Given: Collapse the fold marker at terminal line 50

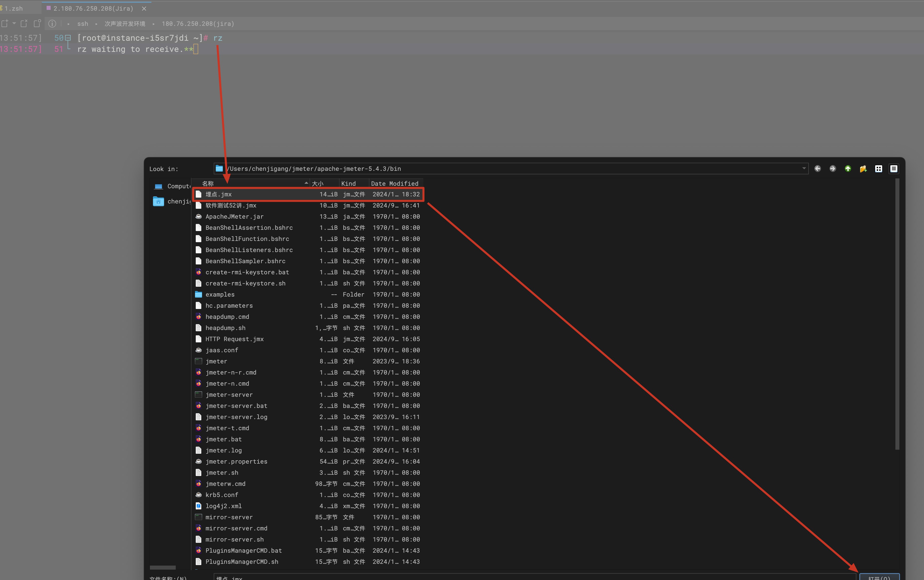Looking at the screenshot, I should 68,37.
